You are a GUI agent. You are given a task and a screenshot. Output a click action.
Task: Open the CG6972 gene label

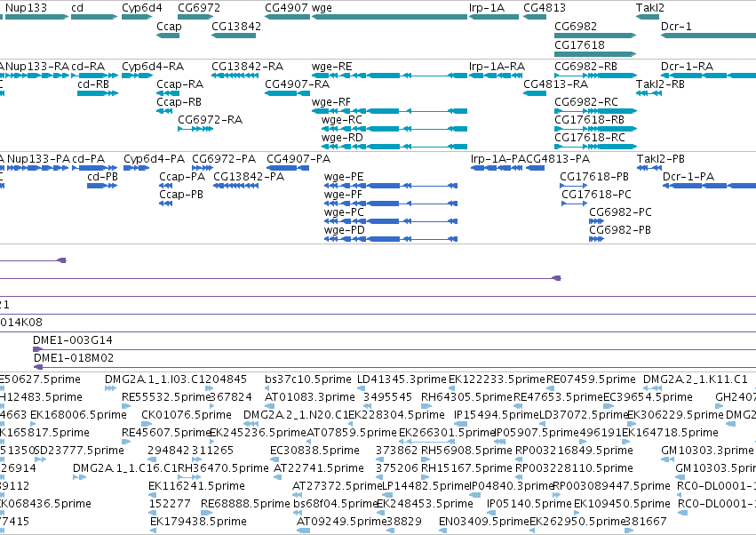(199, 8)
